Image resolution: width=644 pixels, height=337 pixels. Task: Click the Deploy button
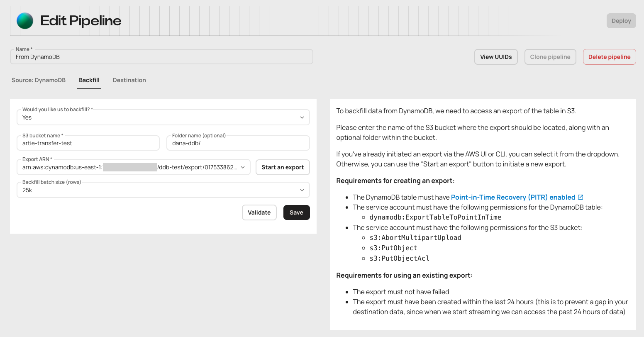pos(621,21)
